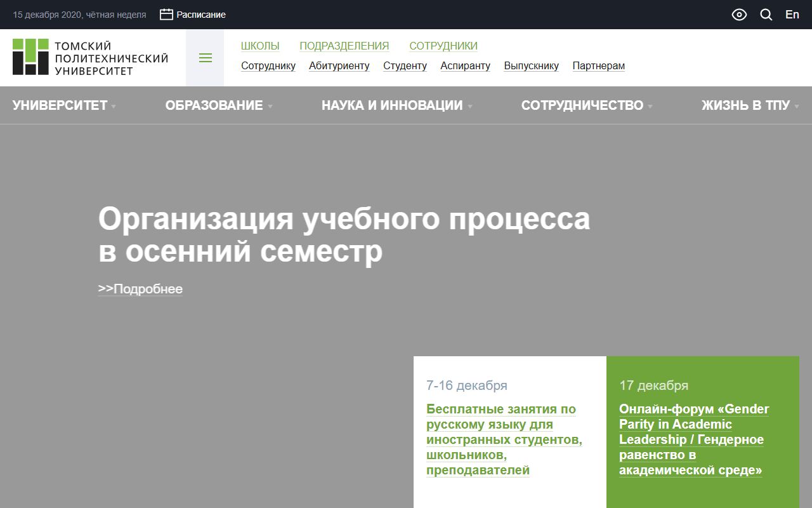Screen dimensions: 812x508
Task: Go to the Студенту page
Action: point(405,65)
